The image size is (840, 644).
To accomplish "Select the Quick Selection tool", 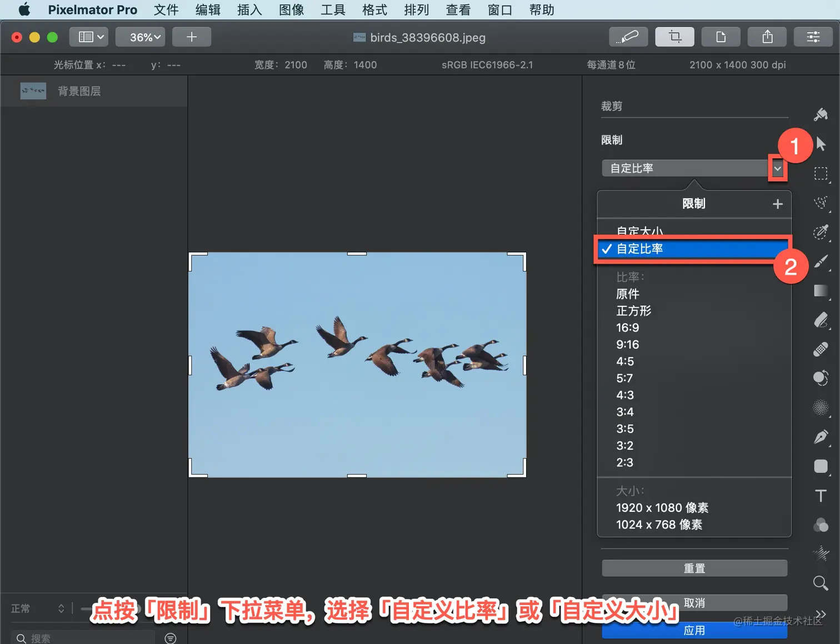I will point(821,203).
